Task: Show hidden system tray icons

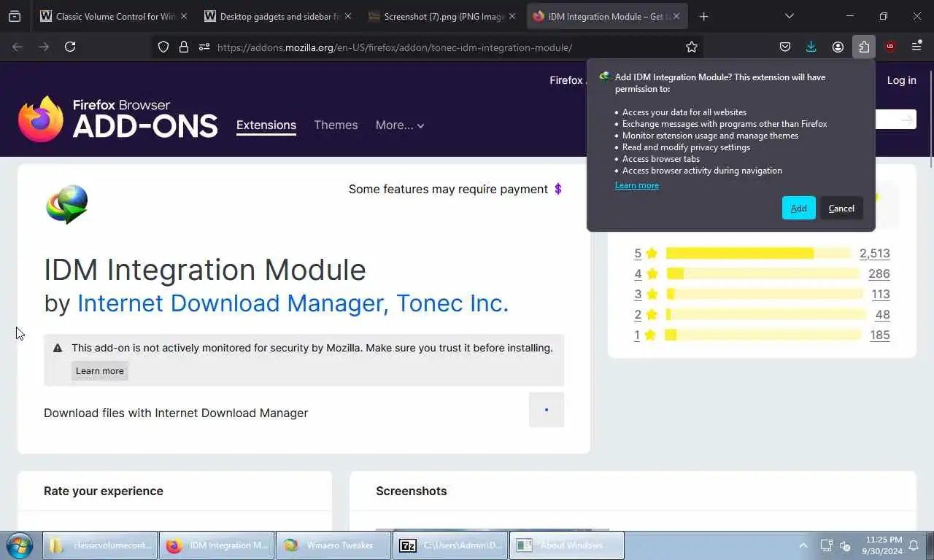Action: (x=803, y=545)
